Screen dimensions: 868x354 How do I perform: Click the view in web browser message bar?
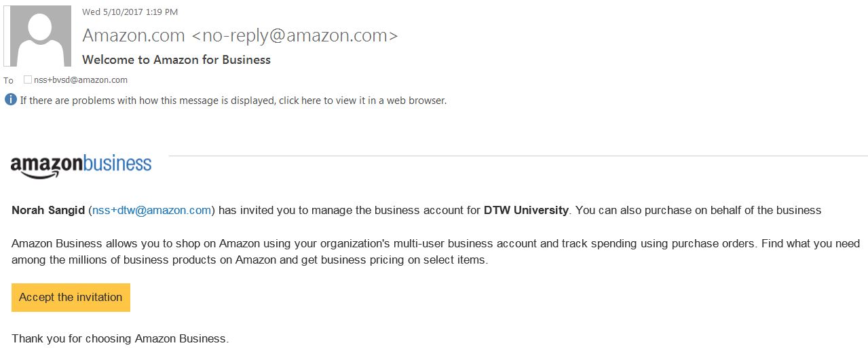click(233, 101)
